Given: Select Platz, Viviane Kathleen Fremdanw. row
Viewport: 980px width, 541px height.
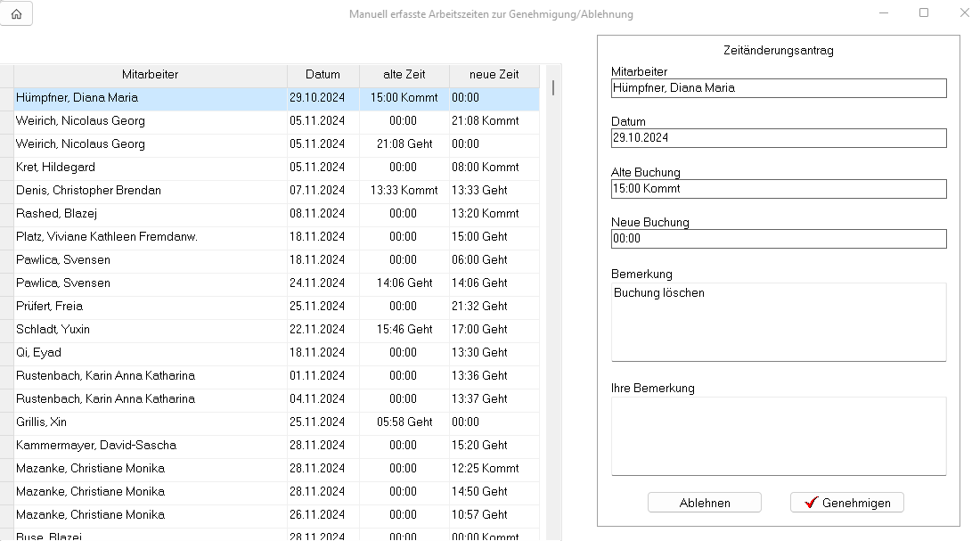Looking at the screenshot, I should 106,237.
